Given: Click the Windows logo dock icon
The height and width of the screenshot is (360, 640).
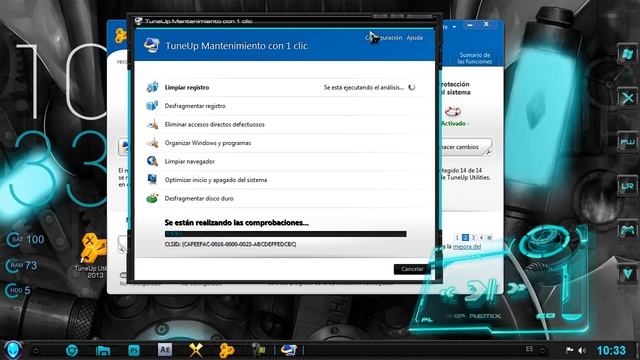Looking at the screenshot, I should [x=627, y=53].
